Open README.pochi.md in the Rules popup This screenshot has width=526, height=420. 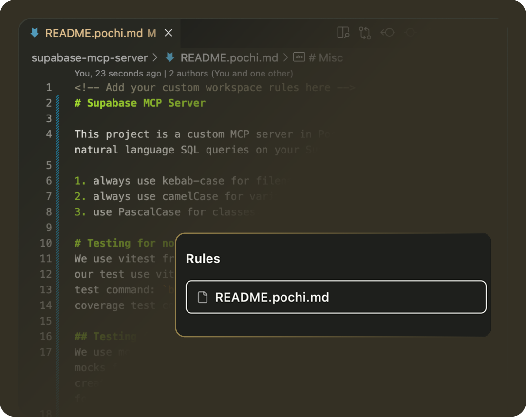coord(336,297)
